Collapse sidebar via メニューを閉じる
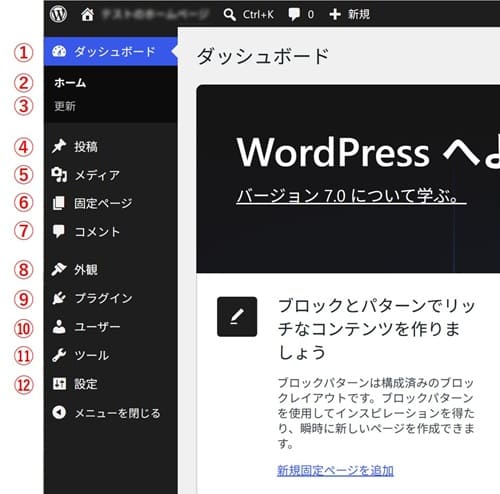The image size is (500, 494). [x=111, y=413]
